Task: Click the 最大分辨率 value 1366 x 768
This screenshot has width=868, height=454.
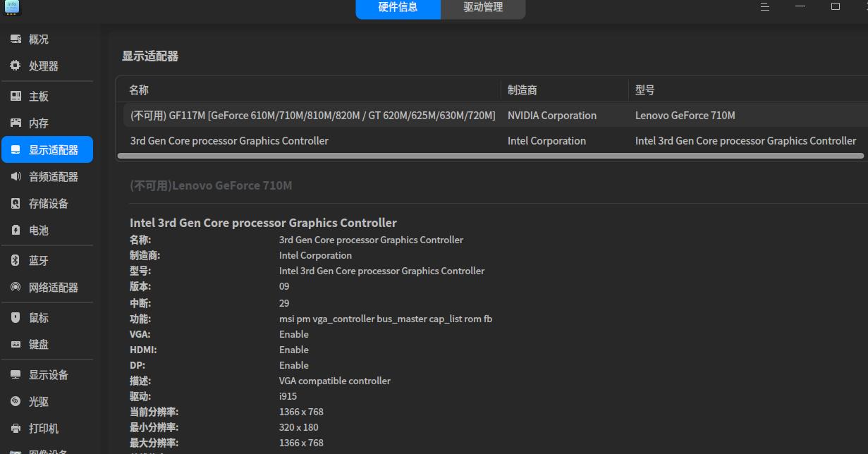Action: [301, 443]
